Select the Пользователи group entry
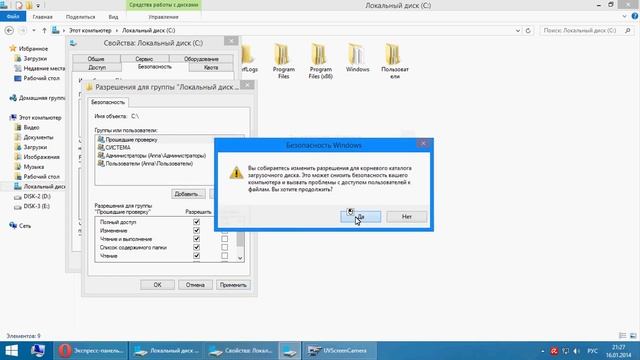The height and width of the screenshot is (360, 640). [149, 164]
